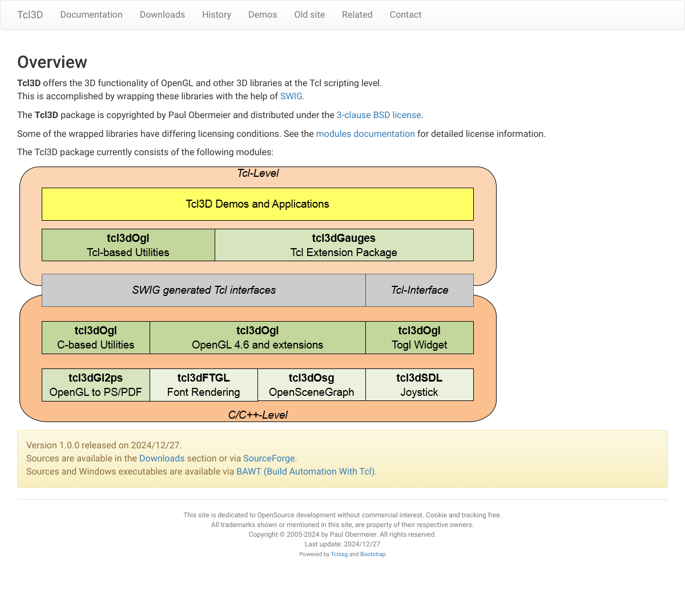Click the tcl3dOsg OpenSceneGraph box
The height and width of the screenshot is (616, 685).
click(312, 385)
